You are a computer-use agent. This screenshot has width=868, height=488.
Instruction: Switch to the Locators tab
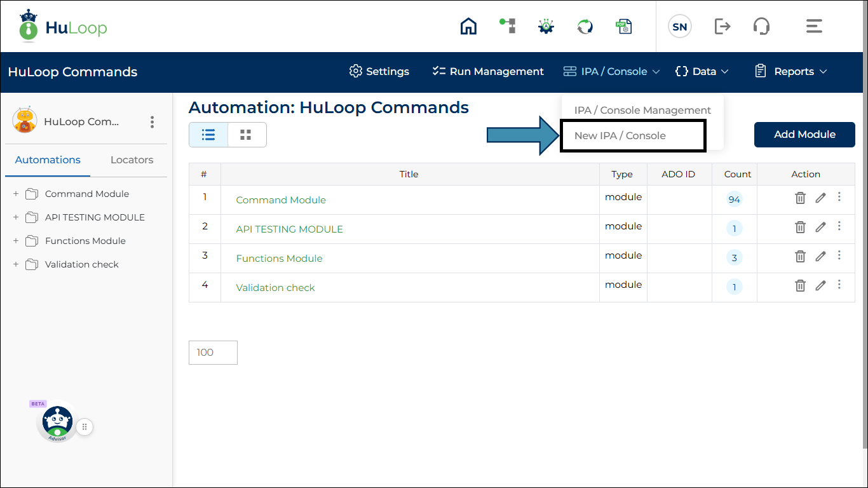[x=131, y=159]
